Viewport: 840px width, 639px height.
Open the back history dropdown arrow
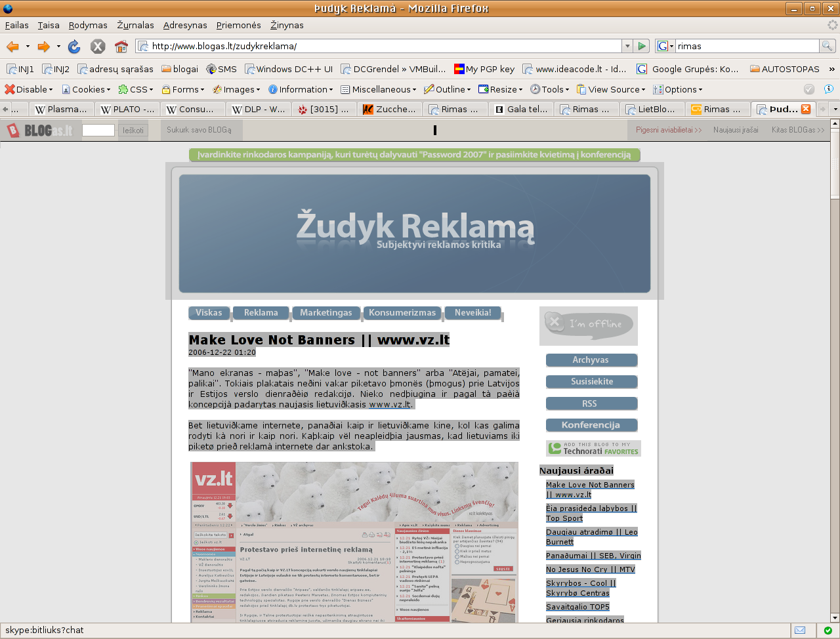[x=28, y=46]
